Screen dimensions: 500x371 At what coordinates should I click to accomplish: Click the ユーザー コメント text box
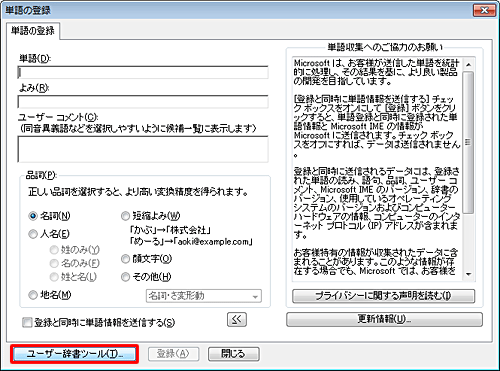pyautogui.click(x=143, y=149)
